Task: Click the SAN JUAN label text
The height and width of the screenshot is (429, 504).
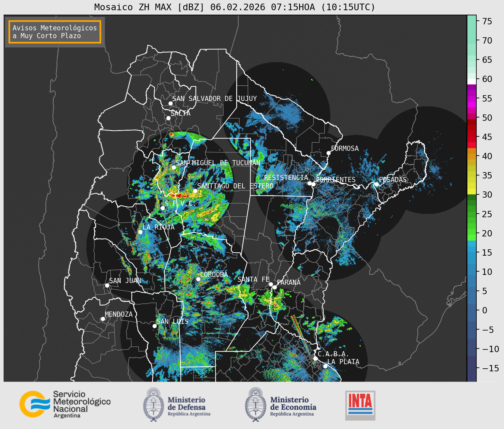Action: (125, 281)
